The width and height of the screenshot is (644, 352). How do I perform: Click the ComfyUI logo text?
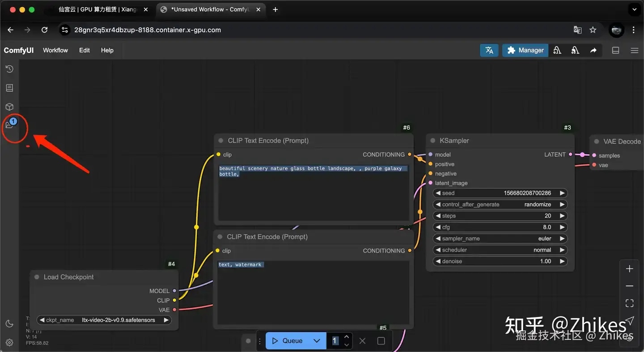pos(19,50)
